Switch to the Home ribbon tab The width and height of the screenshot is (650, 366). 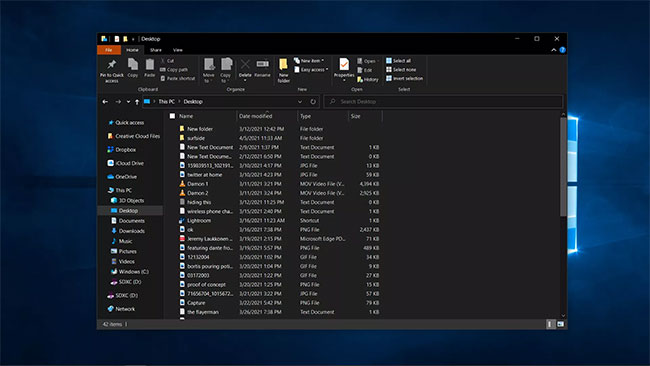click(132, 50)
